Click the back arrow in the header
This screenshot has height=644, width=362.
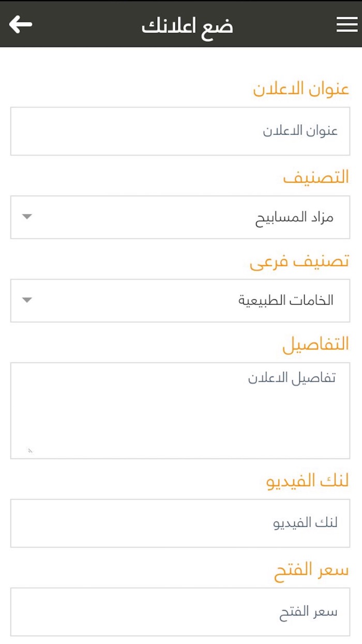[x=21, y=23]
